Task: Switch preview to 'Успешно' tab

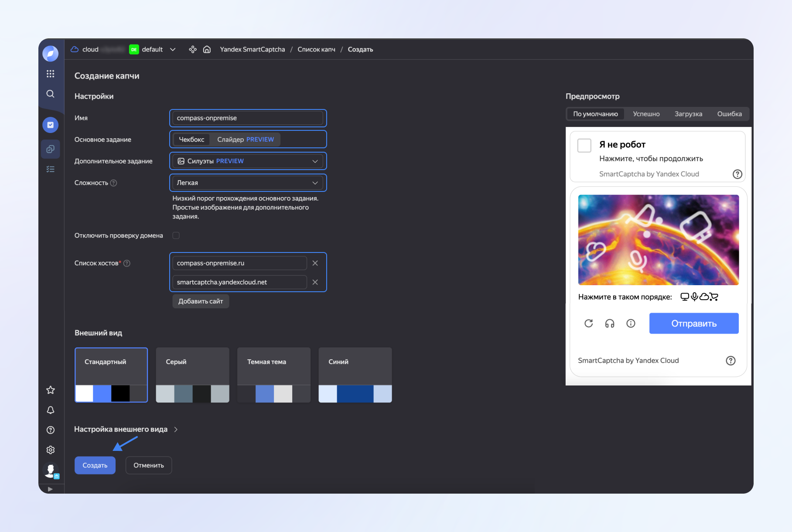Action: pos(646,114)
